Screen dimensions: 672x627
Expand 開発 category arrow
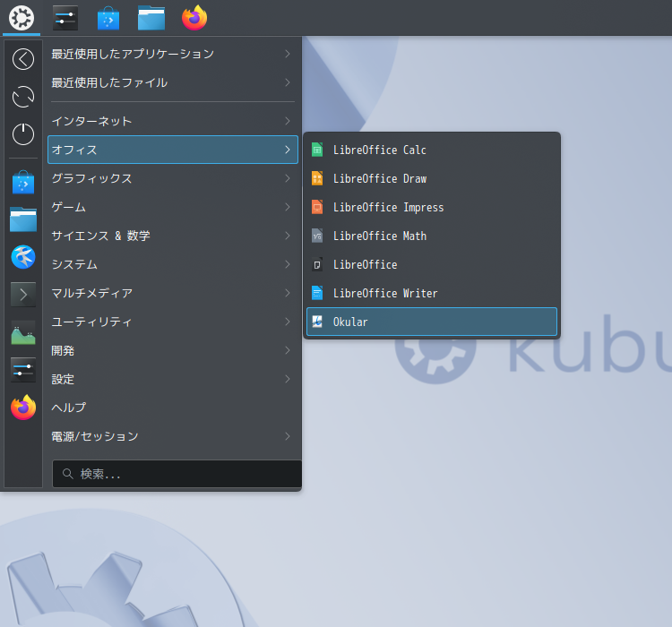pos(288,350)
